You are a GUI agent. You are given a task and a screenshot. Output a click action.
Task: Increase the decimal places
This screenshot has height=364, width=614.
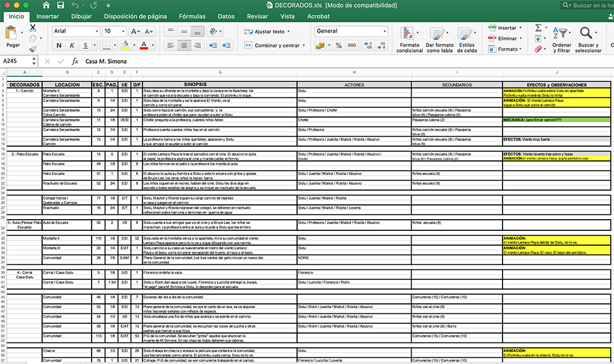[x=368, y=45]
